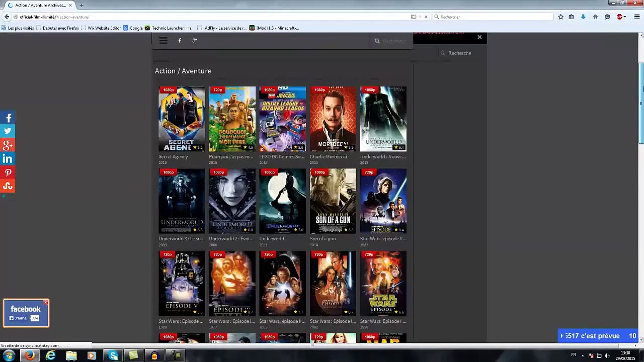Open the Star Wars 2005 episode III poster
Screen dimensions: 644x362
pyautogui.click(x=282, y=284)
